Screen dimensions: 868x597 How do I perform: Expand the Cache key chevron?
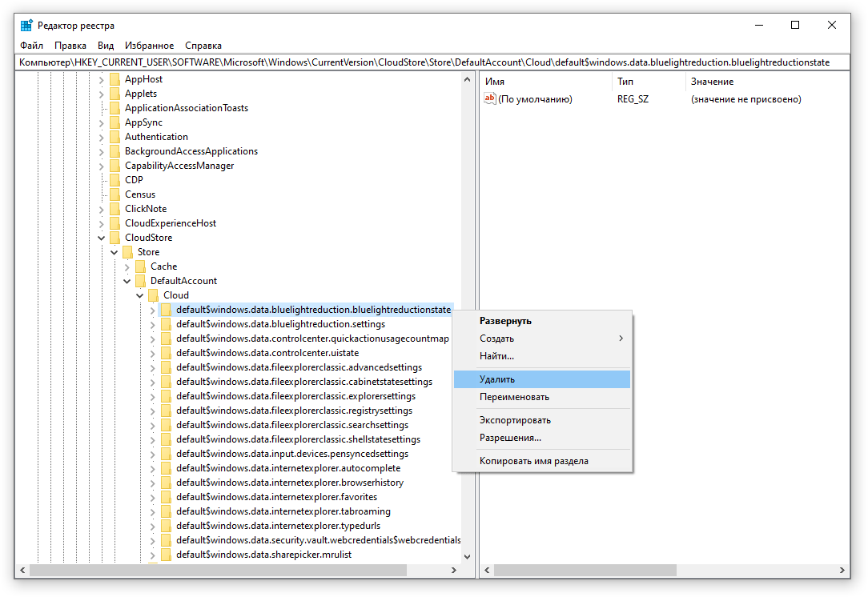127,266
